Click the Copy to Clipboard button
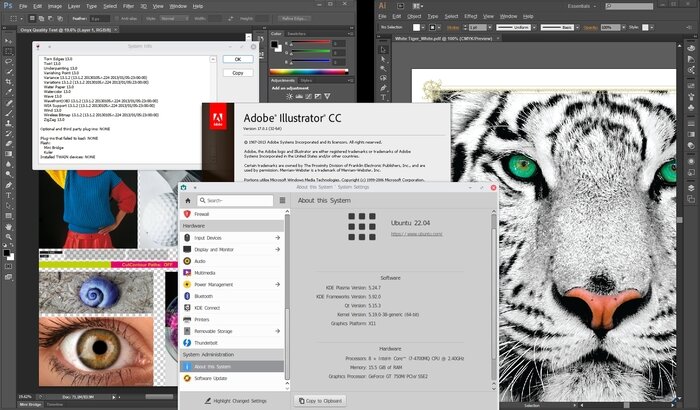Image resolution: width=700 pixels, height=410 pixels. (x=320, y=401)
